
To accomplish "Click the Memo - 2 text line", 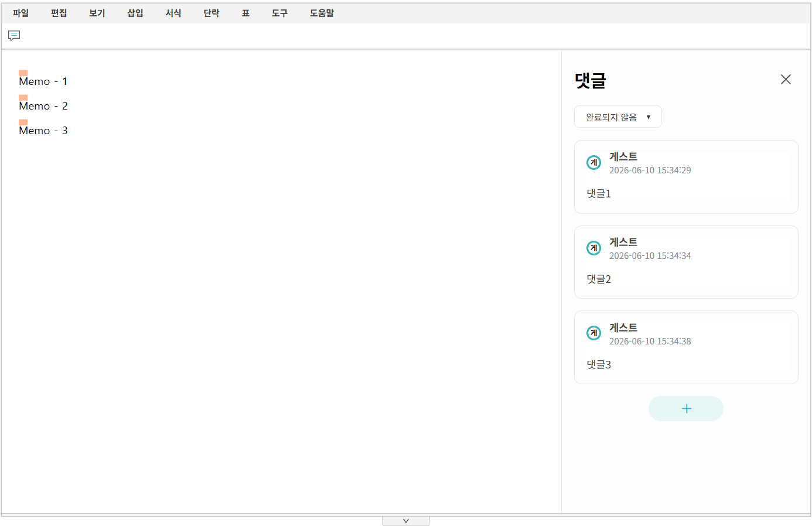I will click(x=43, y=106).
